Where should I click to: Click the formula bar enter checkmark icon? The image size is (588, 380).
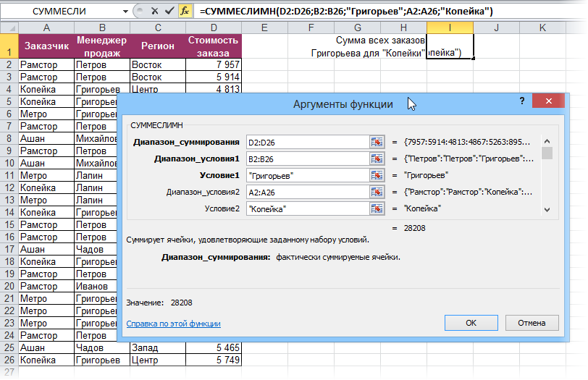169,11
